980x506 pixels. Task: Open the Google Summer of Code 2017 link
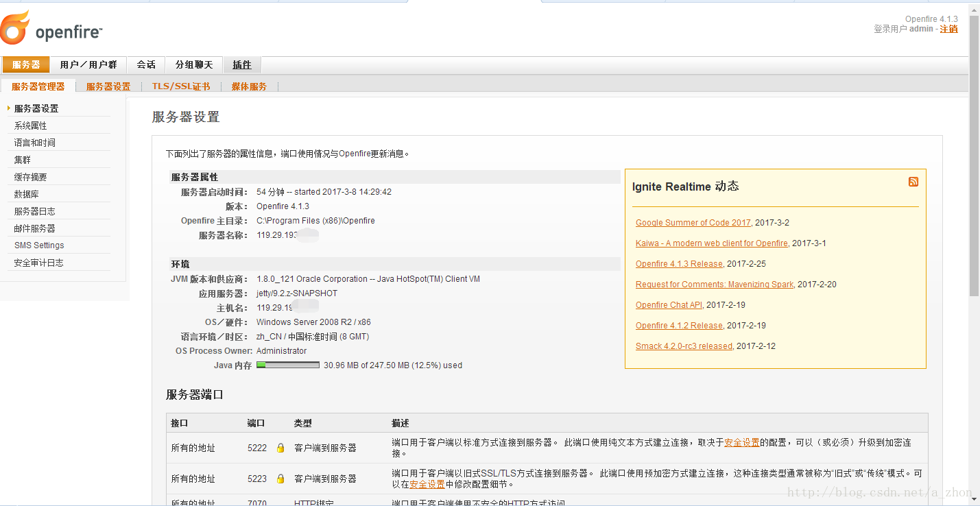pyautogui.click(x=693, y=223)
